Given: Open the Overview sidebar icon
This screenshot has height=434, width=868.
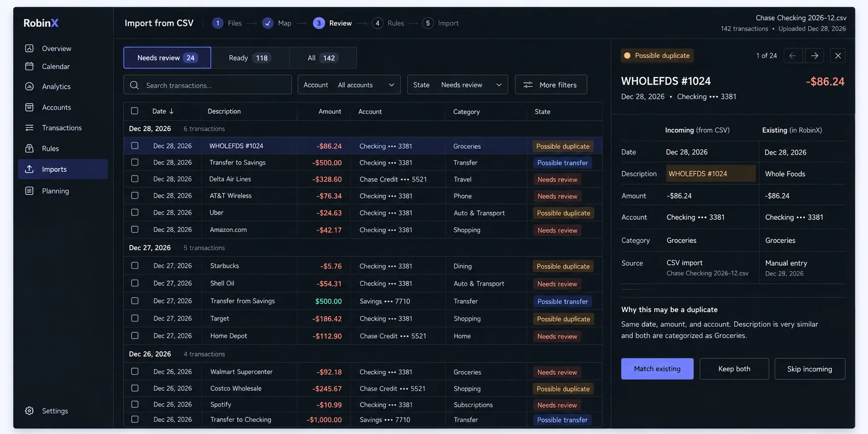Looking at the screenshot, I should [x=29, y=48].
